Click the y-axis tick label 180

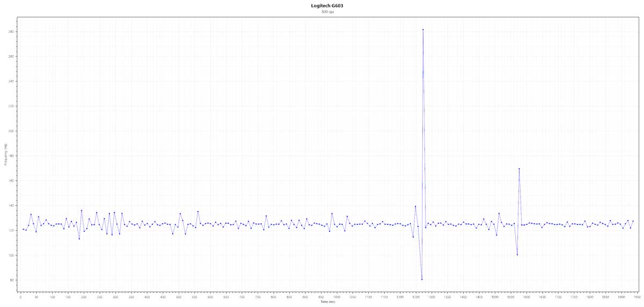pos(12,156)
